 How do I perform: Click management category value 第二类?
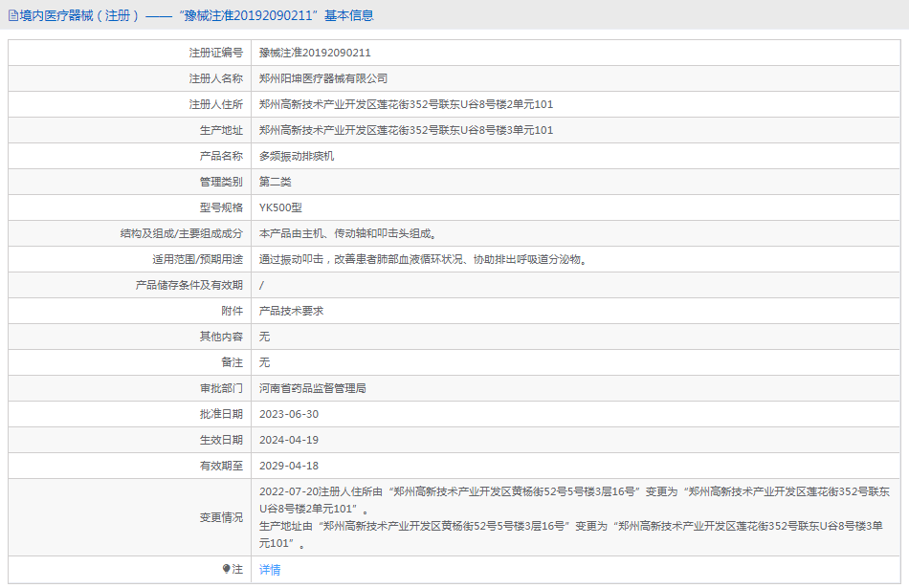pyautogui.click(x=275, y=182)
